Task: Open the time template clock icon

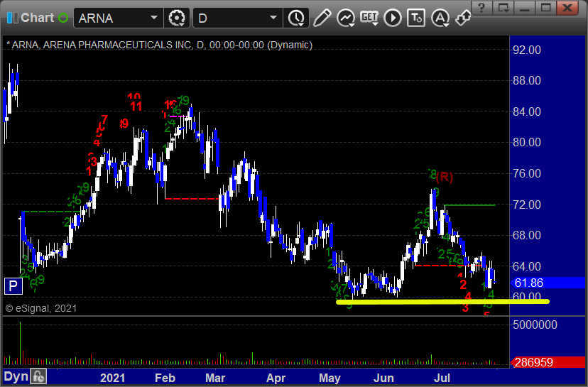Action: point(297,18)
